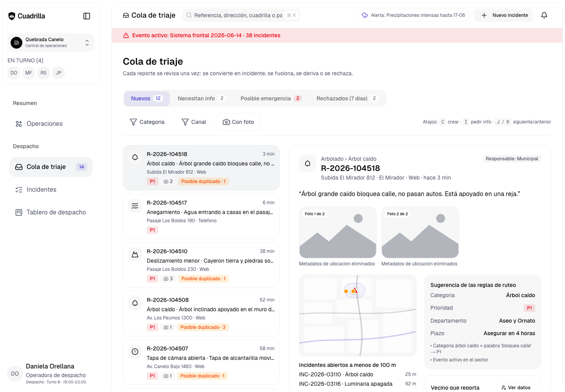The image size is (565, 392).
Task: Switch to the Posible emergencia tab
Action: pos(271,98)
